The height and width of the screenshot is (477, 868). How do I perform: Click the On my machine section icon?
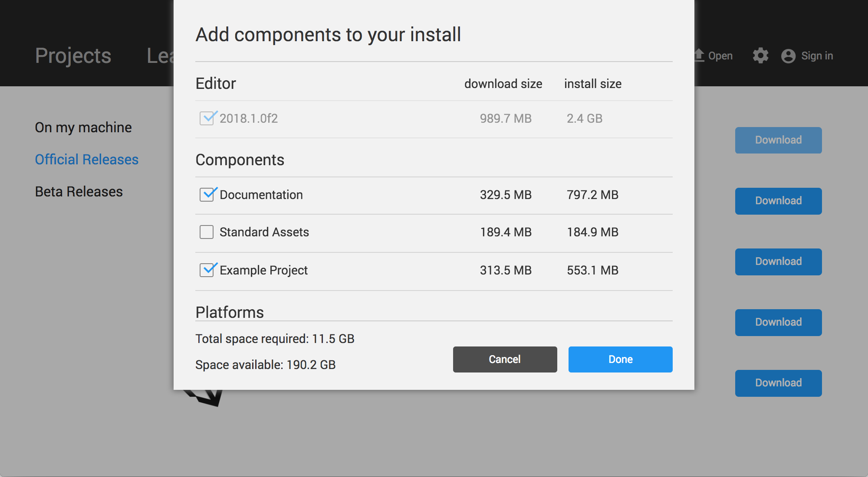83,127
